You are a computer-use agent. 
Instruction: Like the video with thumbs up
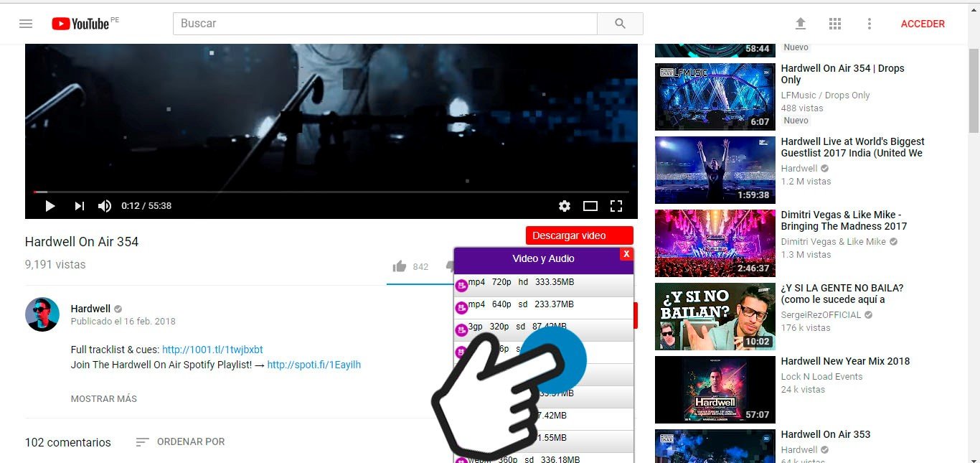(400, 266)
